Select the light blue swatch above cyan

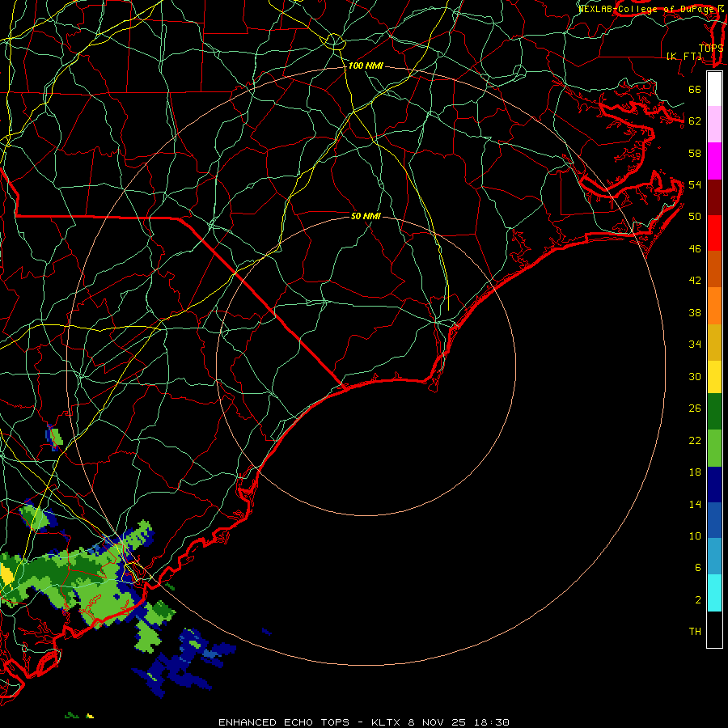click(714, 557)
